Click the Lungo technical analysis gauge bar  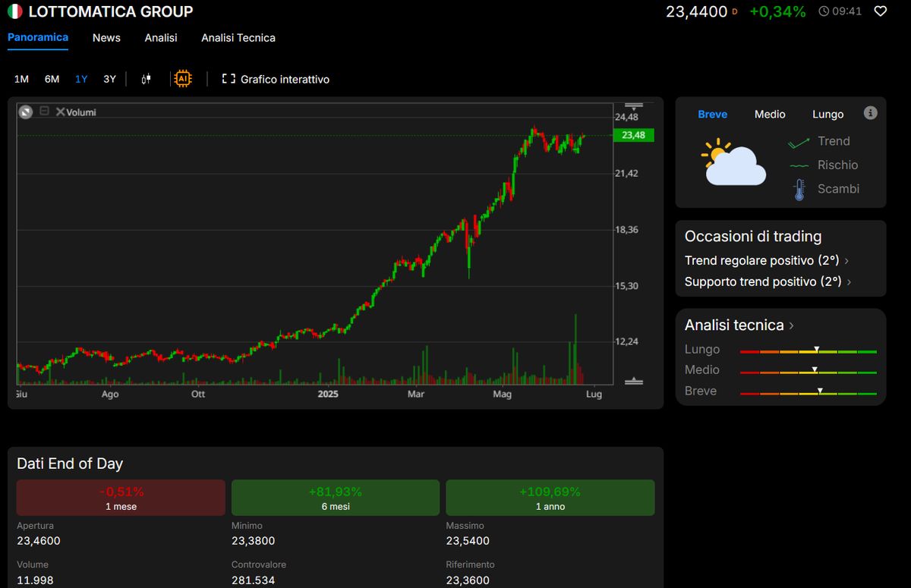click(808, 351)
